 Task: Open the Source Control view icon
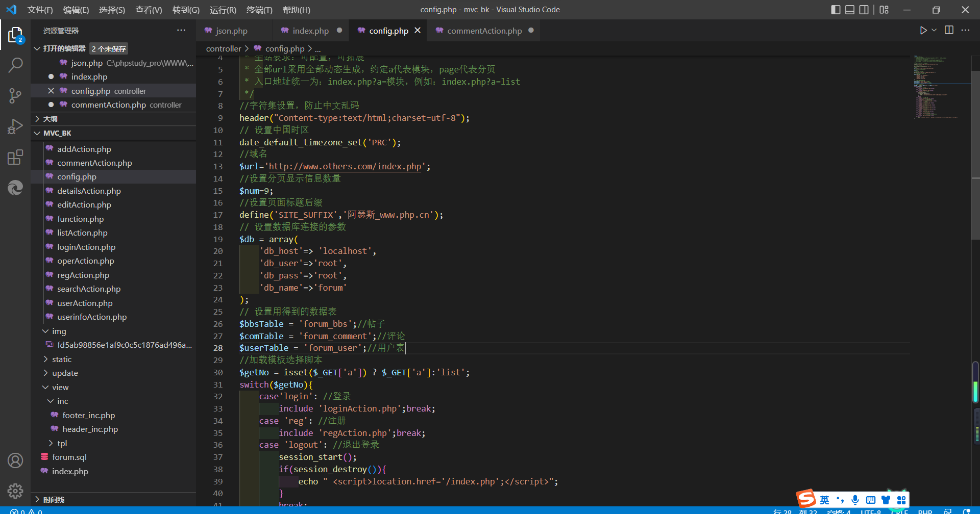tap(15, 96)
